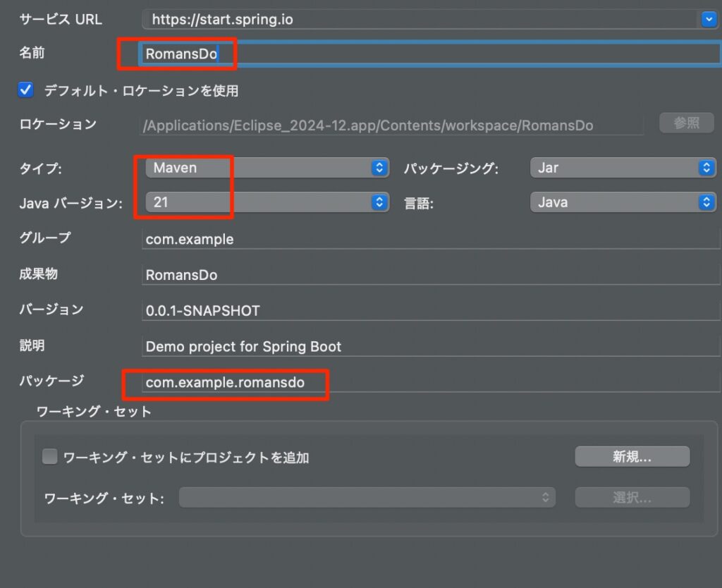Select the 成果物 artifact field
Screen dimensions: 722x588
coord(430,275)
